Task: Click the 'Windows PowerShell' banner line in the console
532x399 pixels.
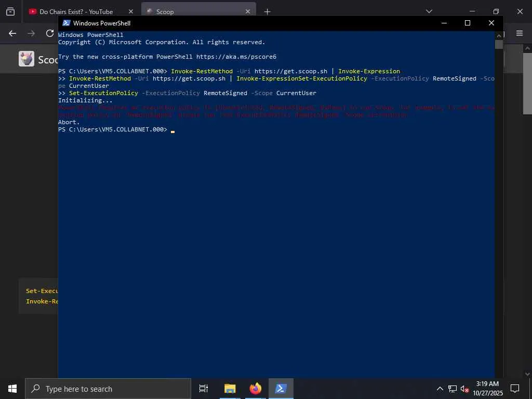Action: [90, 35]
